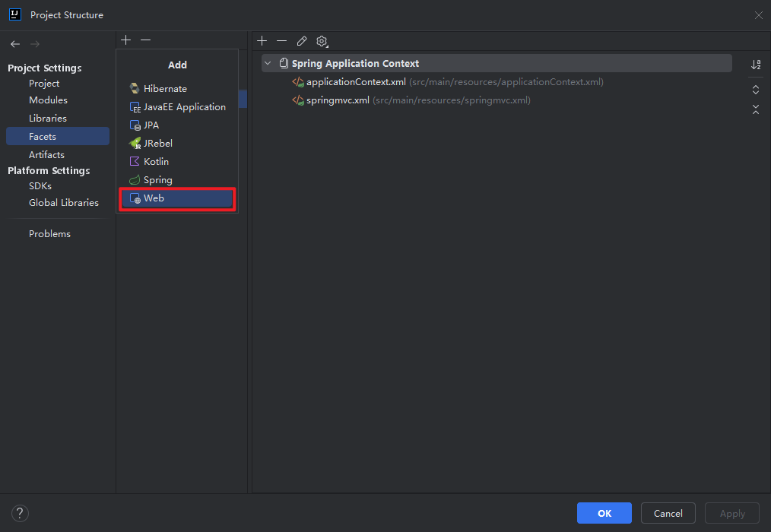The image size is (771, 532).
Task: Select Spring Application Context row
Action: tap(497, 63)
